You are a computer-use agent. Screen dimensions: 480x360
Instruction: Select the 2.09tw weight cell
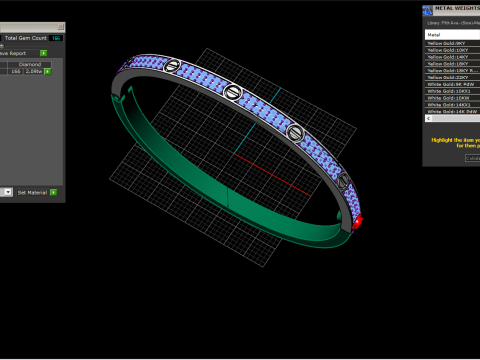click(34, 71)
